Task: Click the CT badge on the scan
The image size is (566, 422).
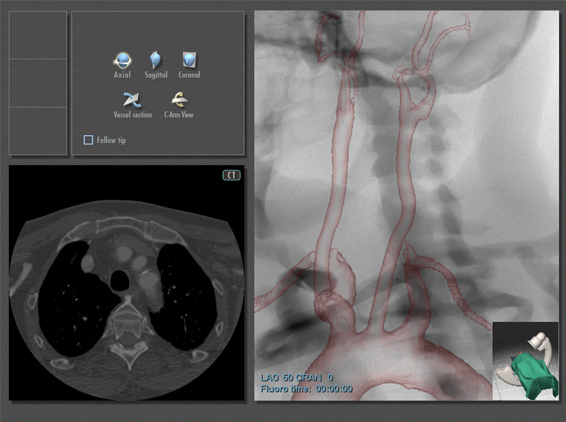Action: 231,175
